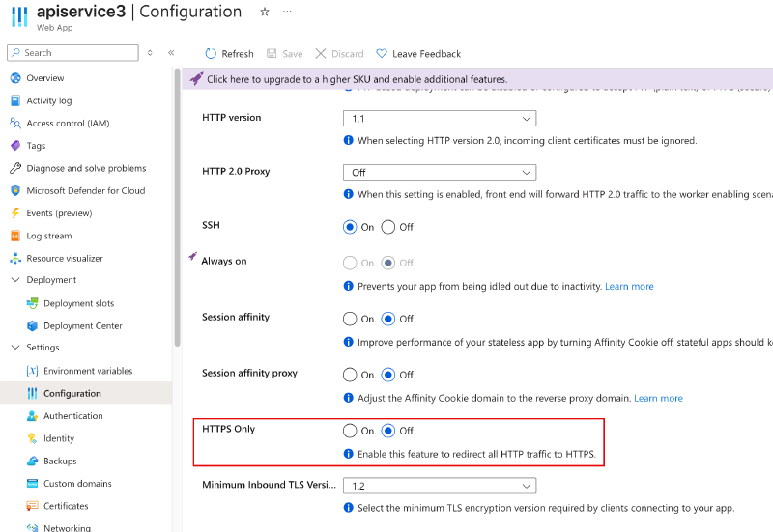Click the sidebar vertical scrollbar

(x=177, y=207)
